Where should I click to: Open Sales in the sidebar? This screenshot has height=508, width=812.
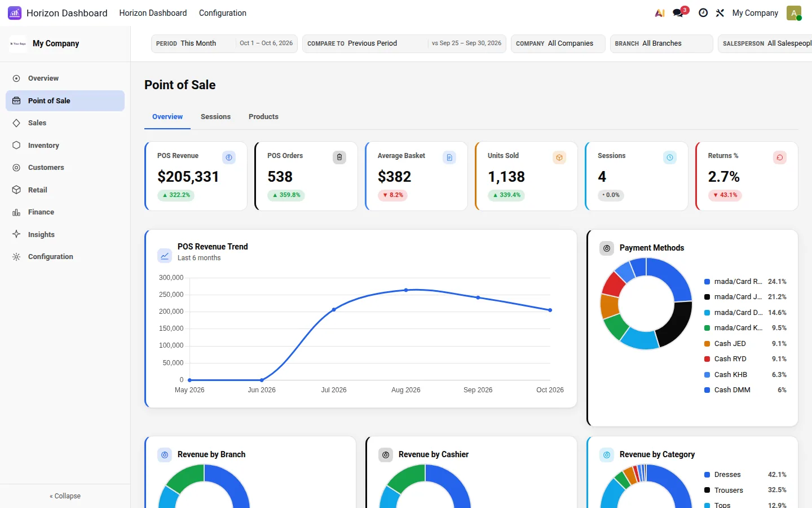(65, 123)
